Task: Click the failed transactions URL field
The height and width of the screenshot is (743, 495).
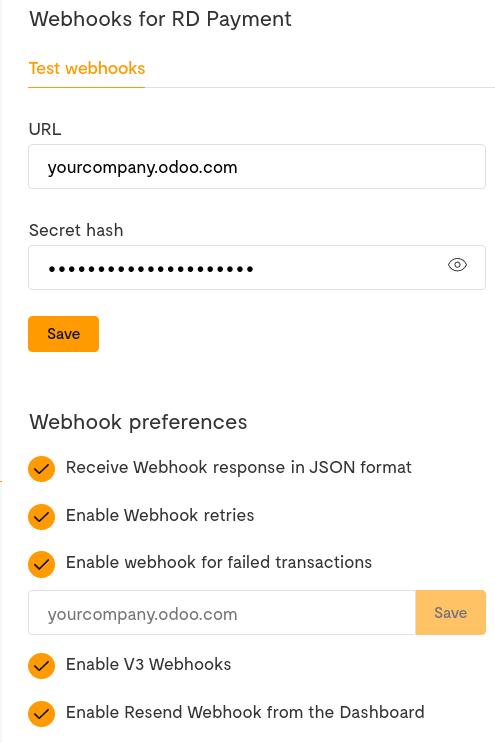Action: tap(222, 613)
